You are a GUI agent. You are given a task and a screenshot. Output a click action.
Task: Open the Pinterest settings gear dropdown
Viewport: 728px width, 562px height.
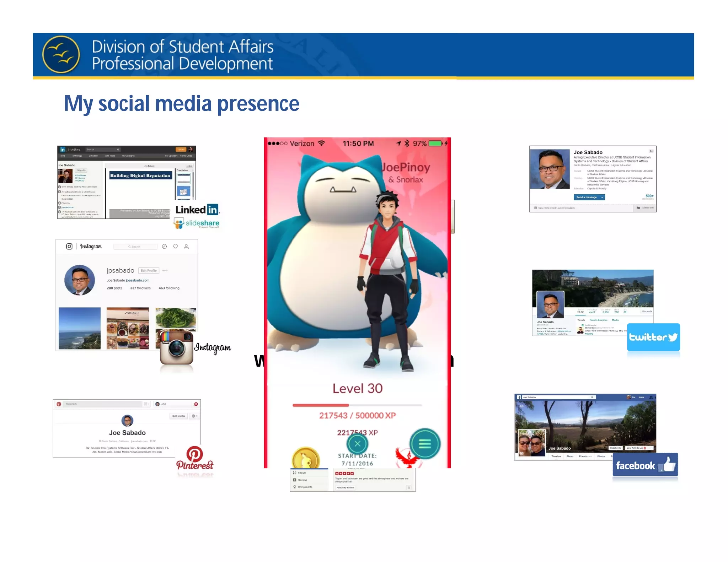point(194,416)
